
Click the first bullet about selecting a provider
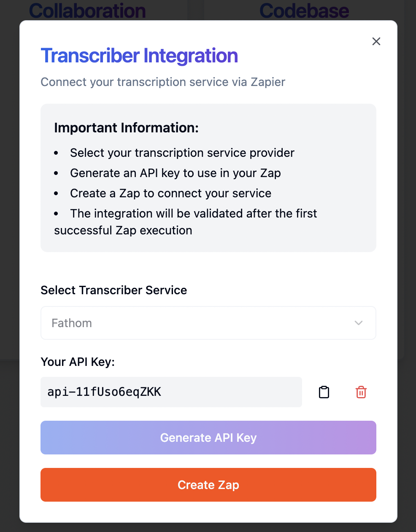point(182,153)
